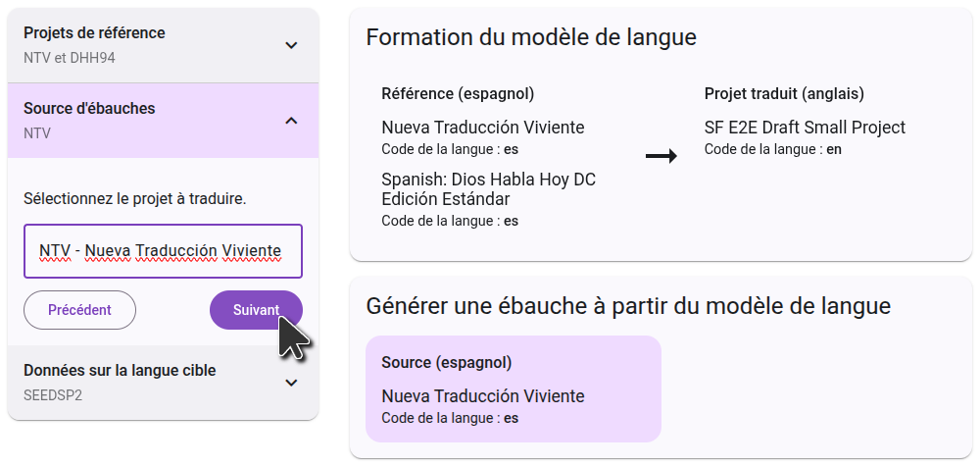Expand Données sur la langue cible chevron
The image size is (980, 466).
click(x=291, y=383)
